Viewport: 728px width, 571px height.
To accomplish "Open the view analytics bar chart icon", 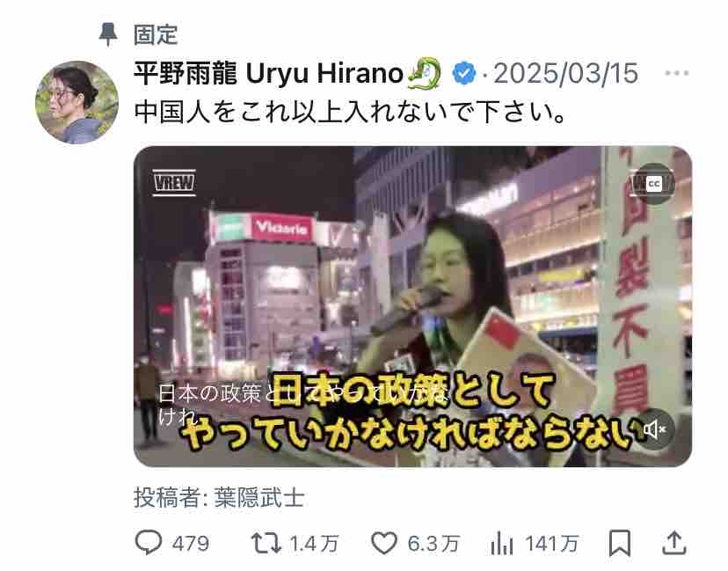I will tap(502, 543).
